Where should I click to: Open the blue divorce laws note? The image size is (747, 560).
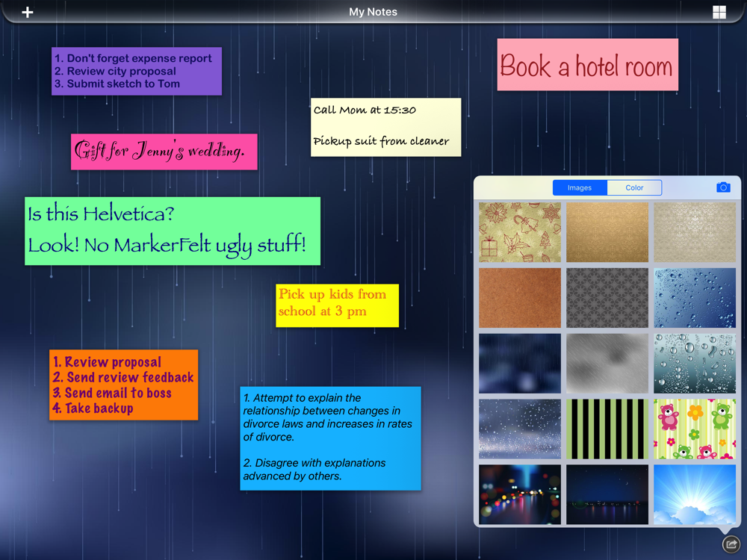[331, 438]
